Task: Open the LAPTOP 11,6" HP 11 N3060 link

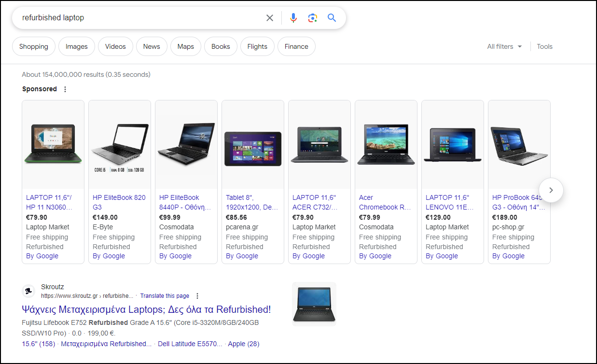Action: coord(49,202)
